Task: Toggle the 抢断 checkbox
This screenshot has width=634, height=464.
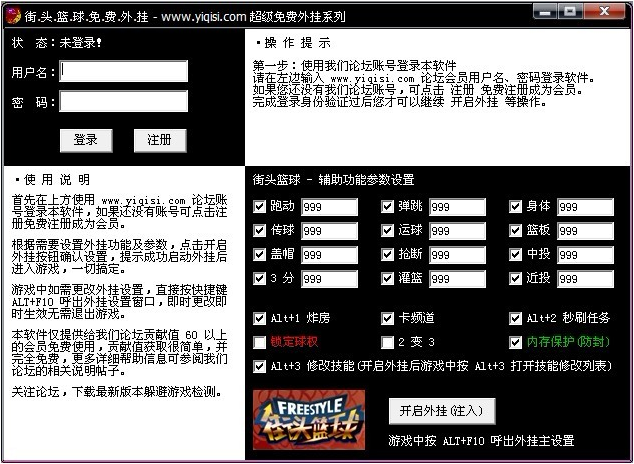Action: click(x=387, y=255)
